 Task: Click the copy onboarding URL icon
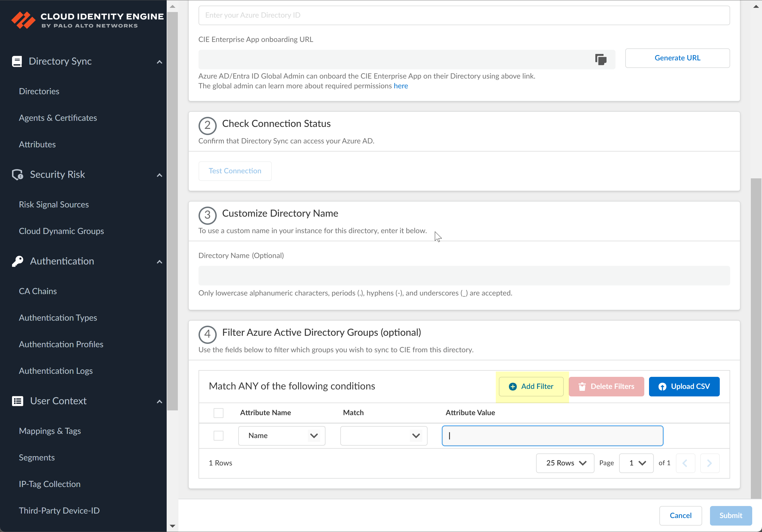600,59
